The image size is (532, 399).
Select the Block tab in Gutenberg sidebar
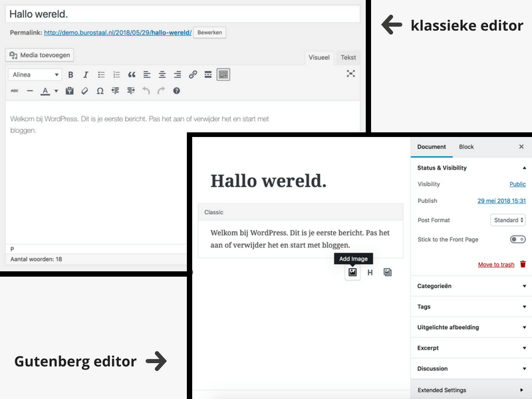pos(466,147)
